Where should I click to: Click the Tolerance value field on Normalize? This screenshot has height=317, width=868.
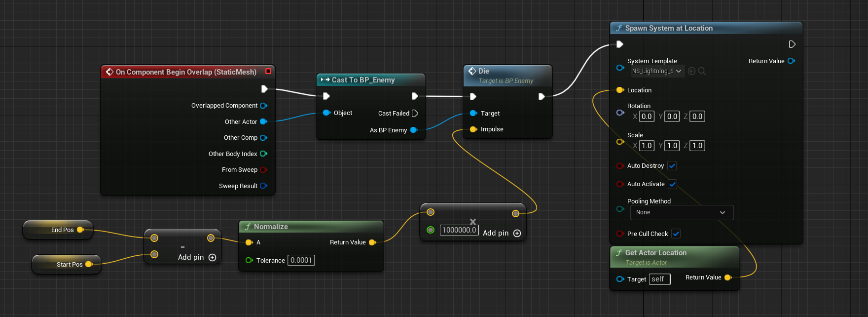tap(301, 260)
